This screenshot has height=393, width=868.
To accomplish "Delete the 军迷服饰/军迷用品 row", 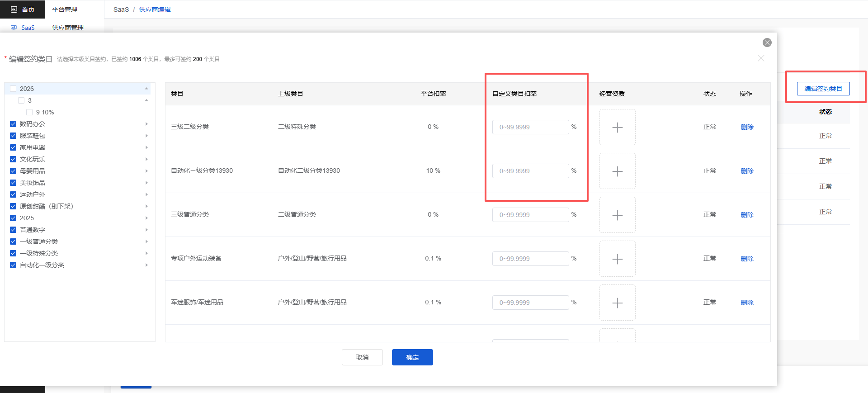I will pyautogui.click(x=747, y=303).
